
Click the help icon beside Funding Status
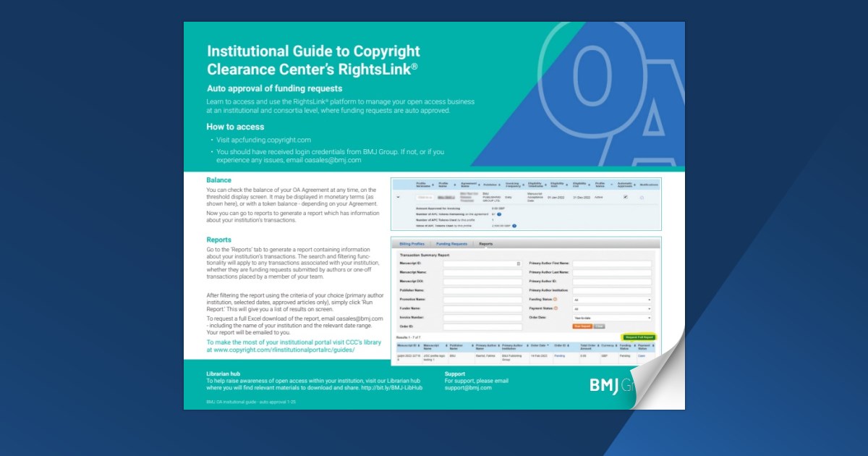pyautogui.click(x=556, y=299)
